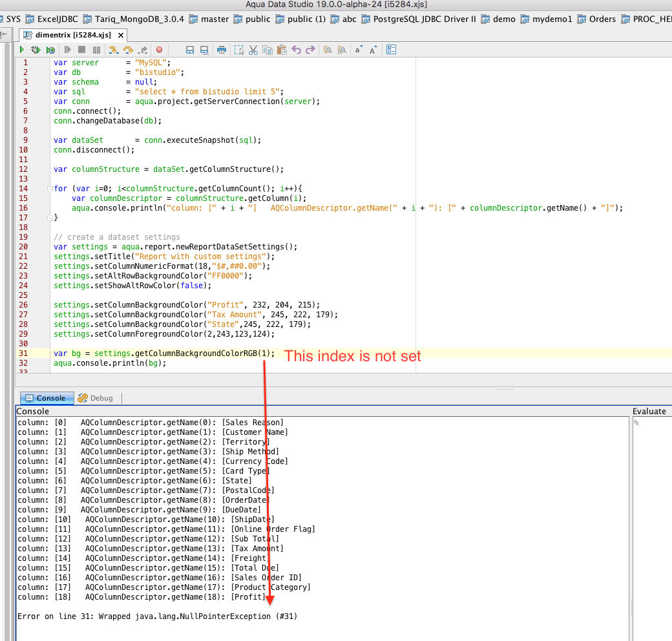
Task: Click the Paste clipboard icon
Action: tap(282, 50)
